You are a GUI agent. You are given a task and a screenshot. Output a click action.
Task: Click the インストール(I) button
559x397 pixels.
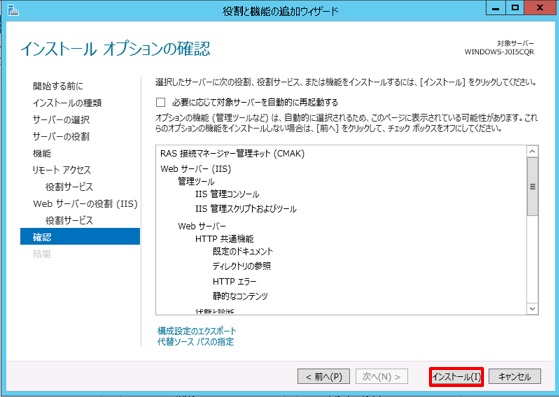(x=456, y=377)
